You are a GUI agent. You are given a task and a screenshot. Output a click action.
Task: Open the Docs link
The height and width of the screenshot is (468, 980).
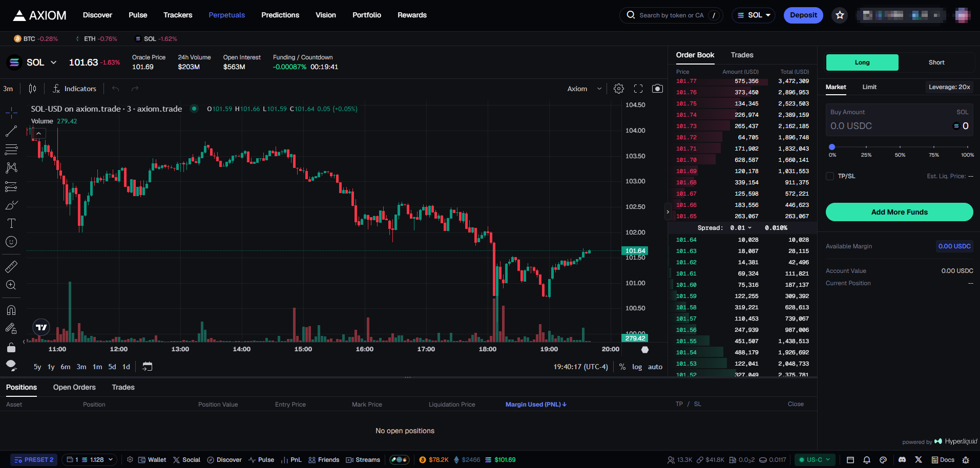pos(943,460)
